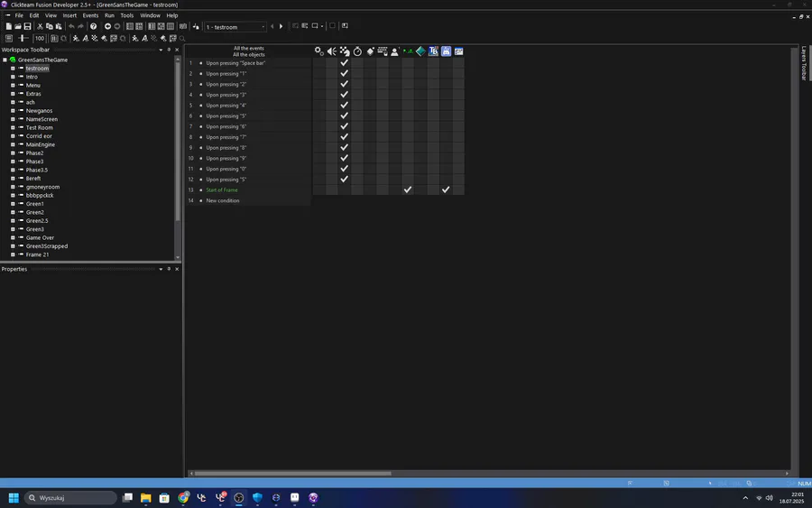This screenshot has width=812, height=508.
Task: Open the Tools menu
Action: tap(127, 15)
